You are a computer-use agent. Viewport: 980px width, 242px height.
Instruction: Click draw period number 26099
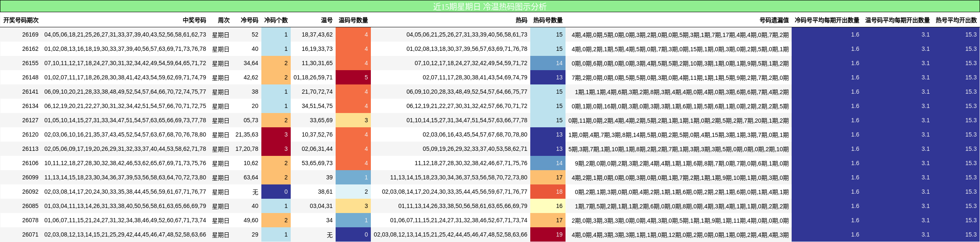(30, 177)
